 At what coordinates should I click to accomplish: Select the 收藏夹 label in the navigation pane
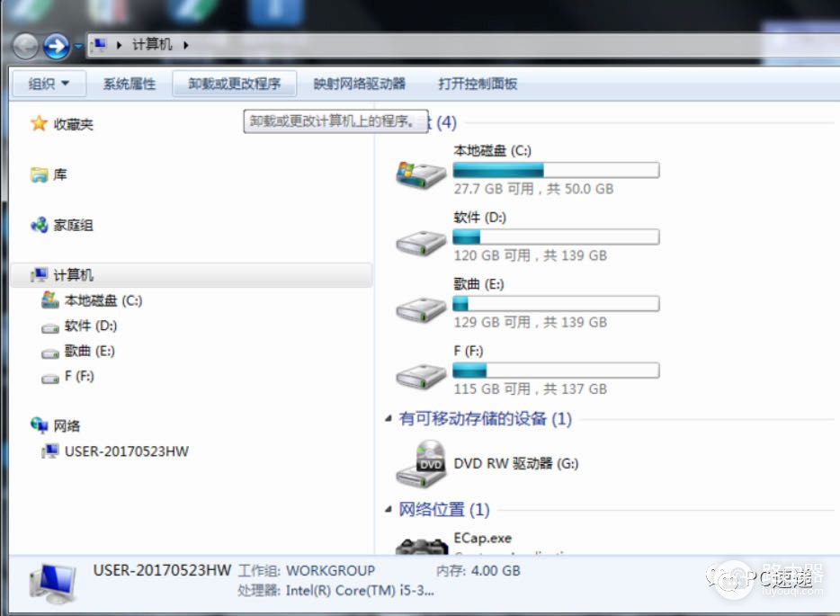[74, 124]
